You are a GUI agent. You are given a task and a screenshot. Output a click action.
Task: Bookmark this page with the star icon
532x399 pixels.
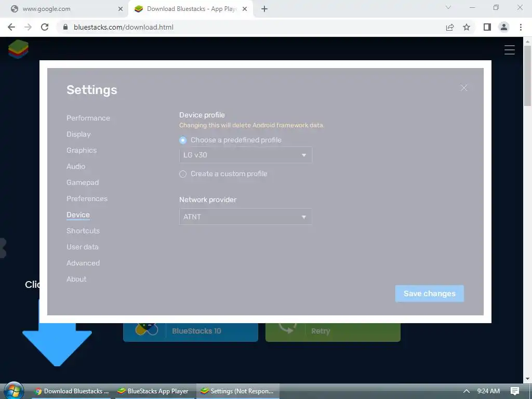[467, 27]
